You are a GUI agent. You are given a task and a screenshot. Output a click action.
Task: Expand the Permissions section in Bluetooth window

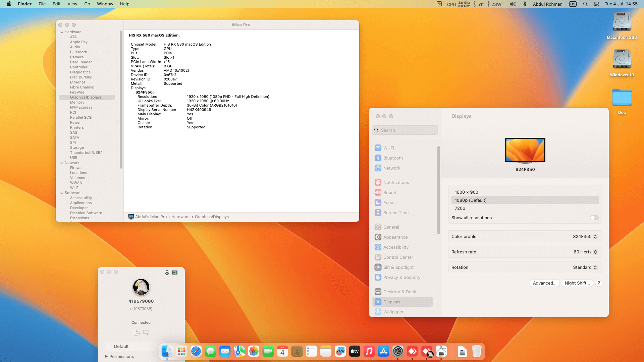106,356
